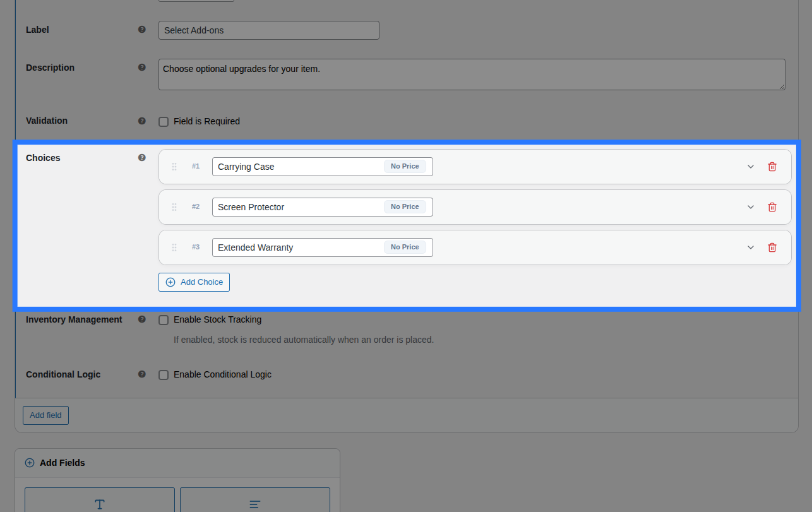
Task: Open help tooltip for Validation
Action: (142, 121)
